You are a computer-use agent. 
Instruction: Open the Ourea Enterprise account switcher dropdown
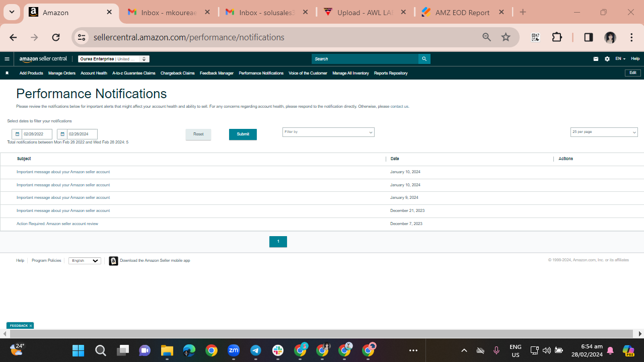[114, 59]
